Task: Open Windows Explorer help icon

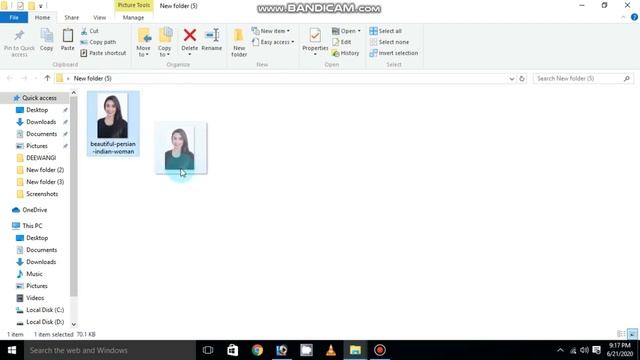Action: pos(634,17)
